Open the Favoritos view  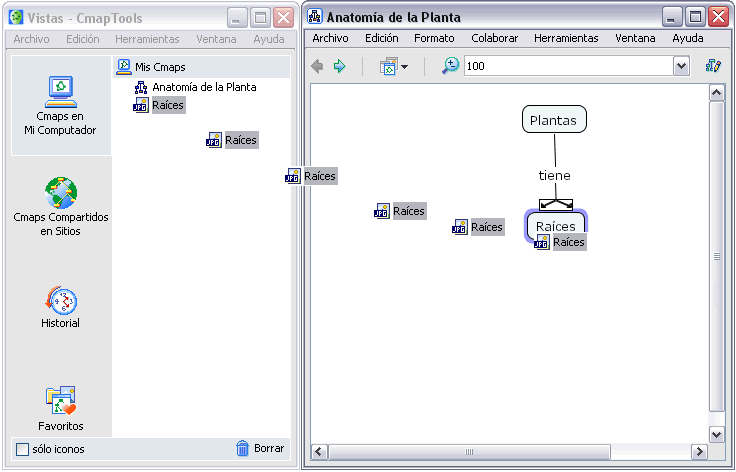tap(61, 408)
